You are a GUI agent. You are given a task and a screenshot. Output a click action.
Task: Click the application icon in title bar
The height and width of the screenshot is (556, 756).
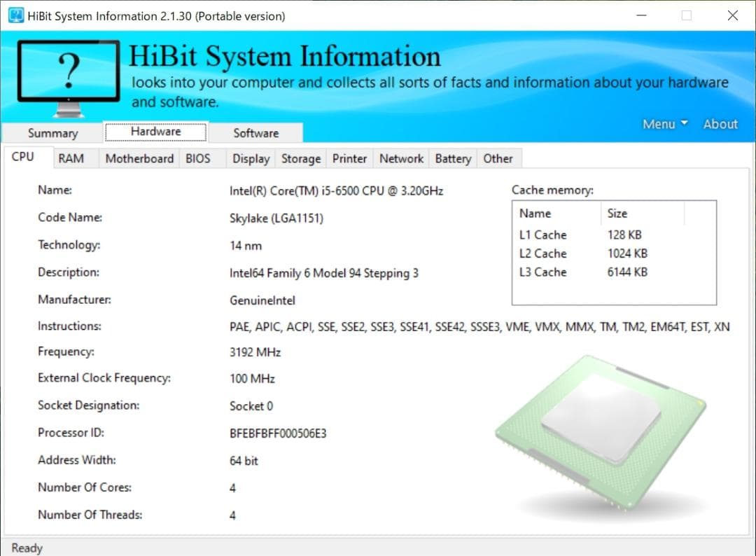coord(15,15)
